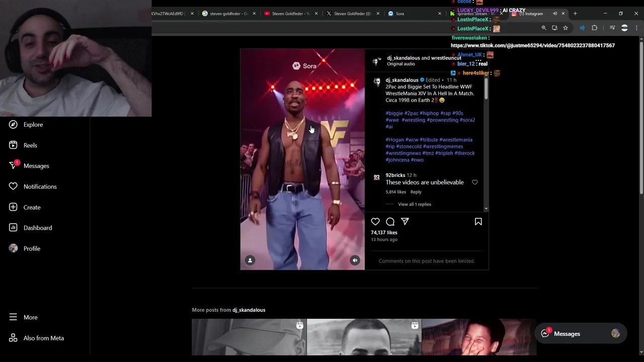Click the #johncena hashtag
This screenshot has width=644, height=362.
pyautogui.click(x=397, y=160)
